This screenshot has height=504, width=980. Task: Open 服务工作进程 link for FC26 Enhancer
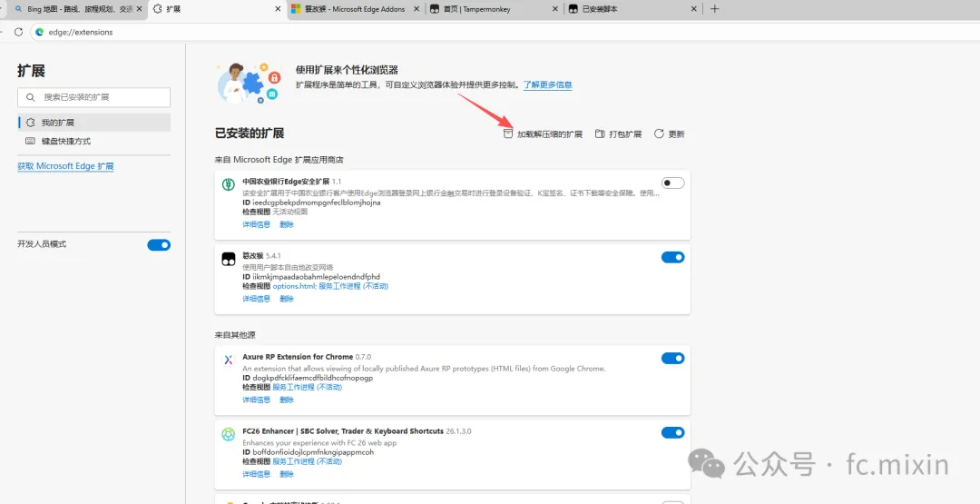pos(308,461)
